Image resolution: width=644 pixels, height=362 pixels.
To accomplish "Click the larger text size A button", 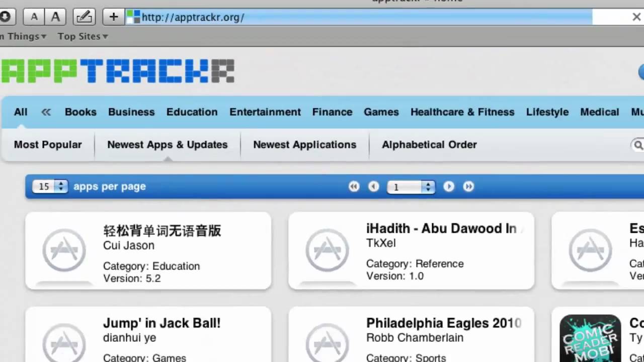I will (55, 17).
